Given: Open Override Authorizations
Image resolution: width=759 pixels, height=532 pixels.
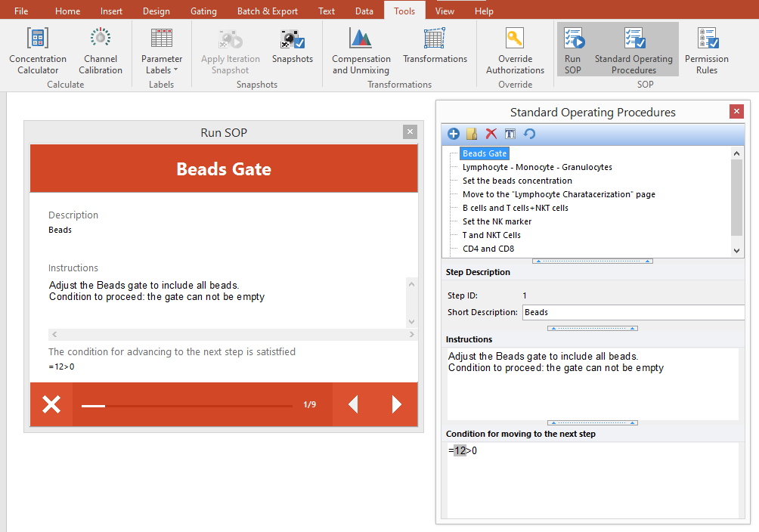Looking at the screenshot, I should click(515, 51).
